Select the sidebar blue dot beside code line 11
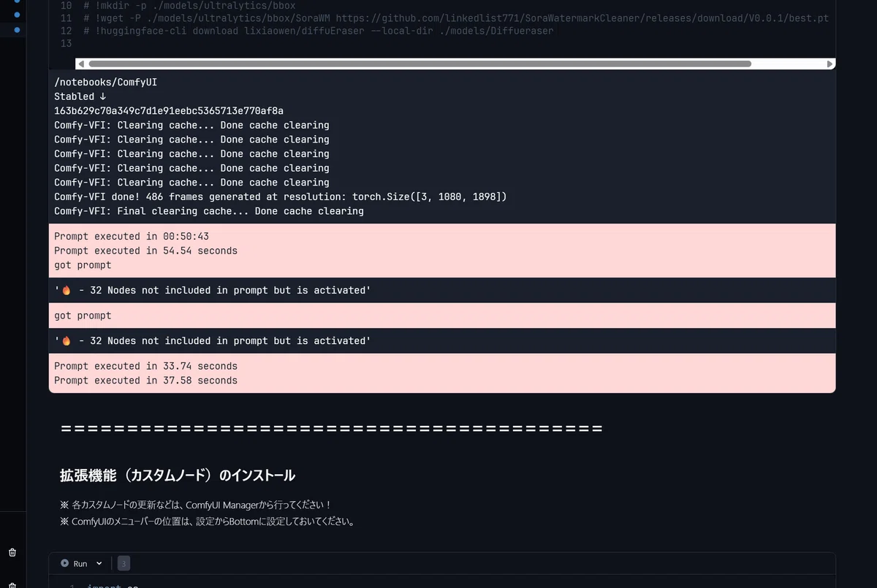 [x=18, y=13]
